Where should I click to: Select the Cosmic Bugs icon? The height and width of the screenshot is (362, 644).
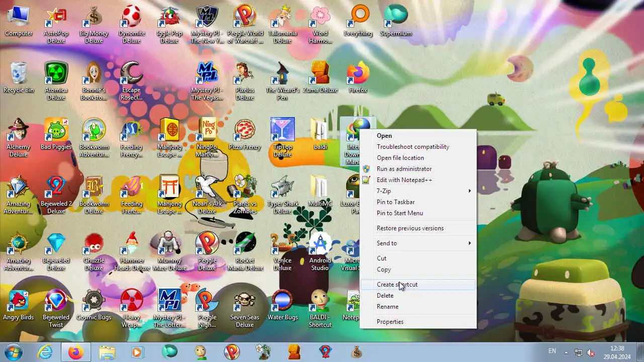coord(94,305)
